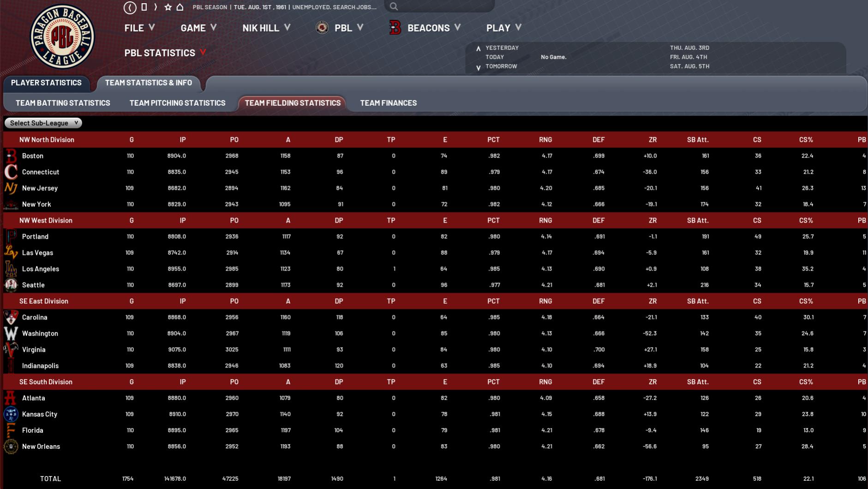Image resolution: width=868 pixels, height=489 pixels.
Task: Click the back navigation arrow icon
Action: 130,7
